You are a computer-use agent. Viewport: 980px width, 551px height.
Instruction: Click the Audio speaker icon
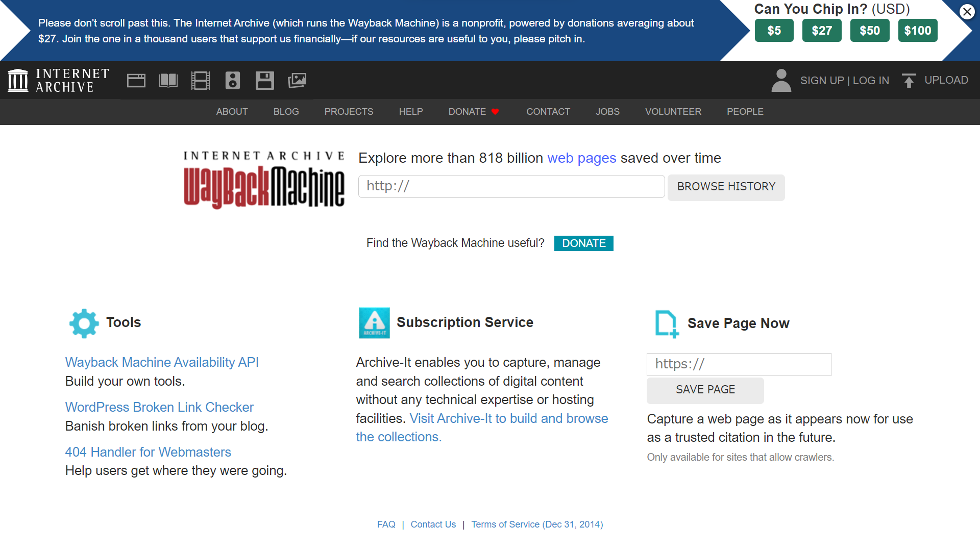click(x=233, y=80)
